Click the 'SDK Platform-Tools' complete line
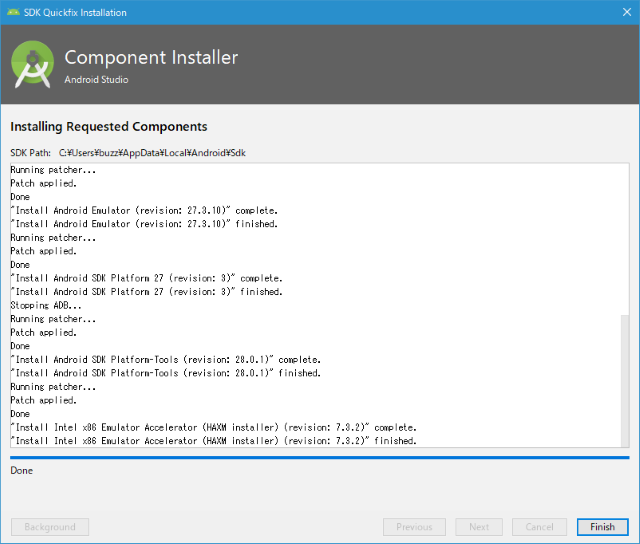 point(166,360)
